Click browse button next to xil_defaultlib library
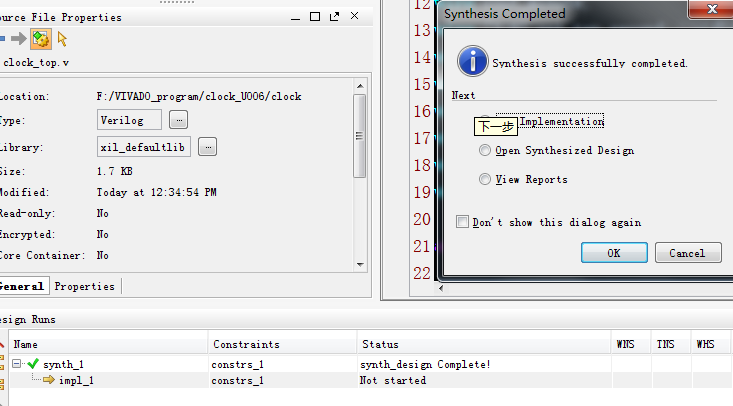This screenshot has width=733, height=406. 208,147
